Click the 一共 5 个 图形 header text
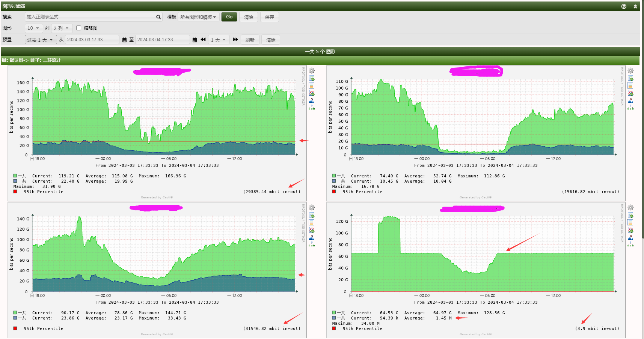This screenshot has width=644, height=339. [x=320, y=52]
